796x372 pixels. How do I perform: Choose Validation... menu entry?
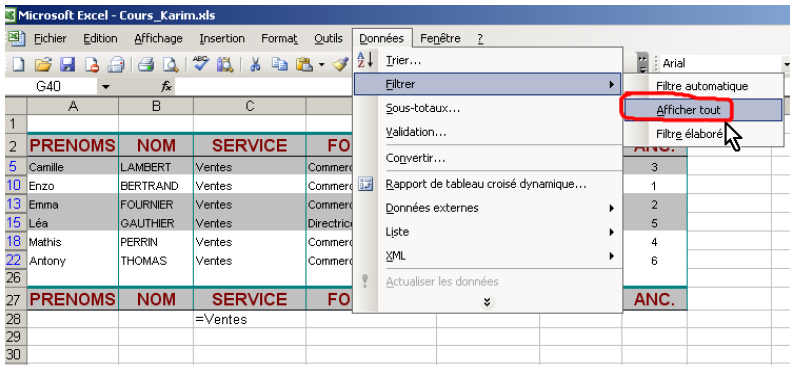487,132
